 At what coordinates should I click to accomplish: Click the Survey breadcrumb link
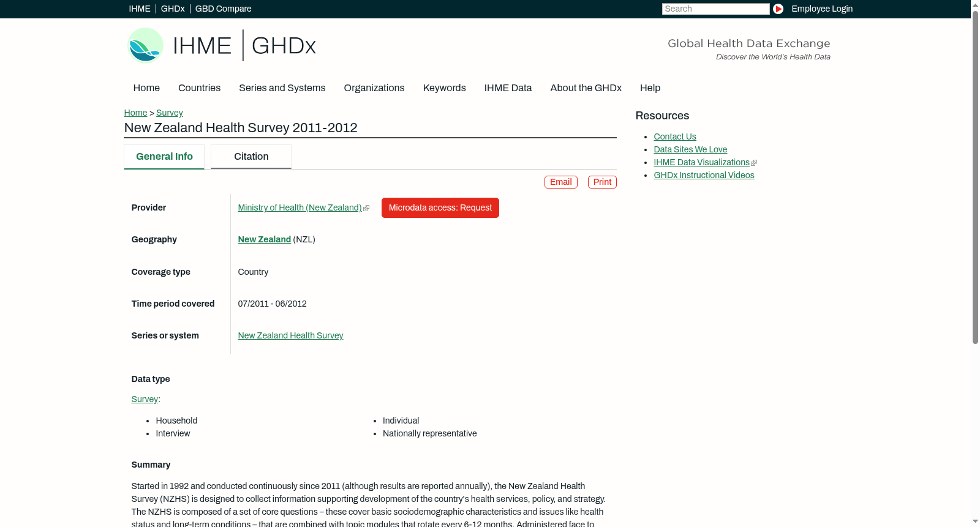pos(169,113)
